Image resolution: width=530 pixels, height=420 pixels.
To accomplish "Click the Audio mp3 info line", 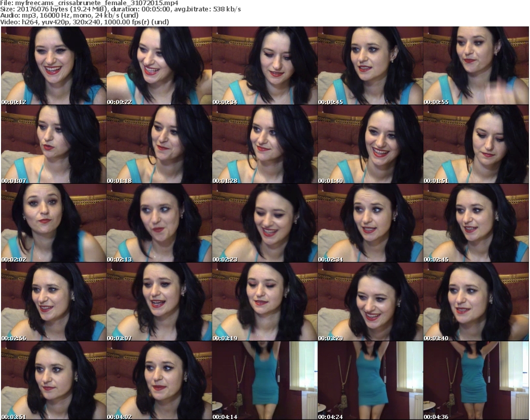I will (69, 16).
